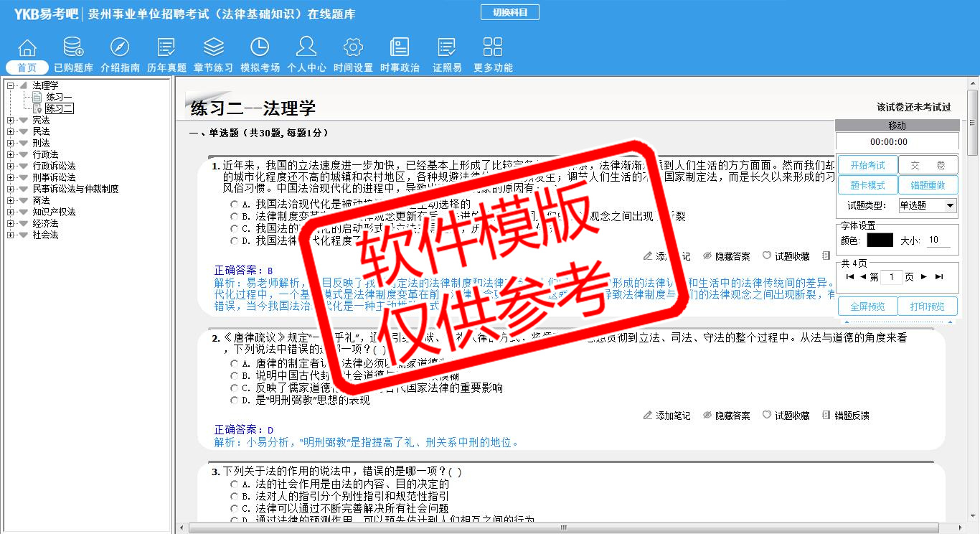Open the 时间设置 gear icon
Image resolution: width=980 pixels, height=534 pixels.
(353, 48)
